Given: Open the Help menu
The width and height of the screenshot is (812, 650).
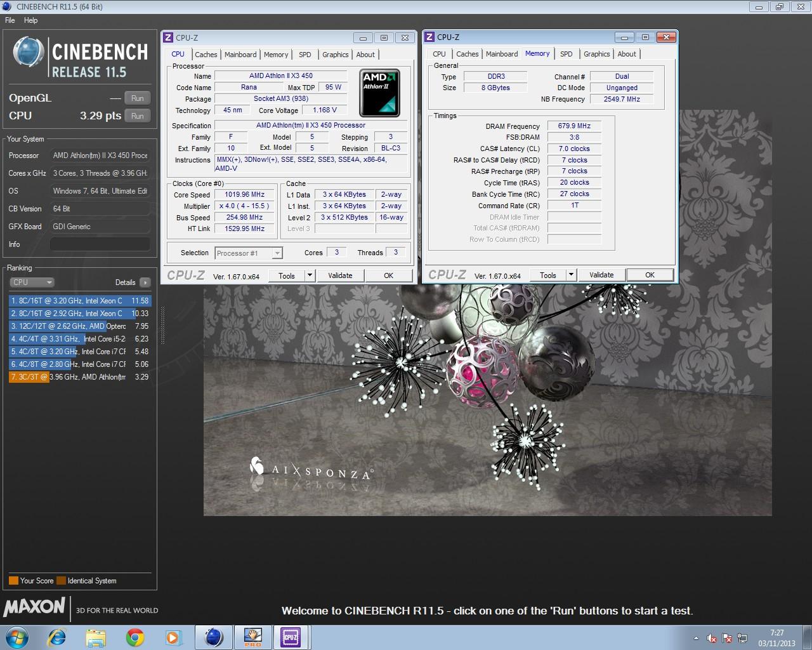Looking at the screenshot, I should pyautogui.click(x=31, y=20).
